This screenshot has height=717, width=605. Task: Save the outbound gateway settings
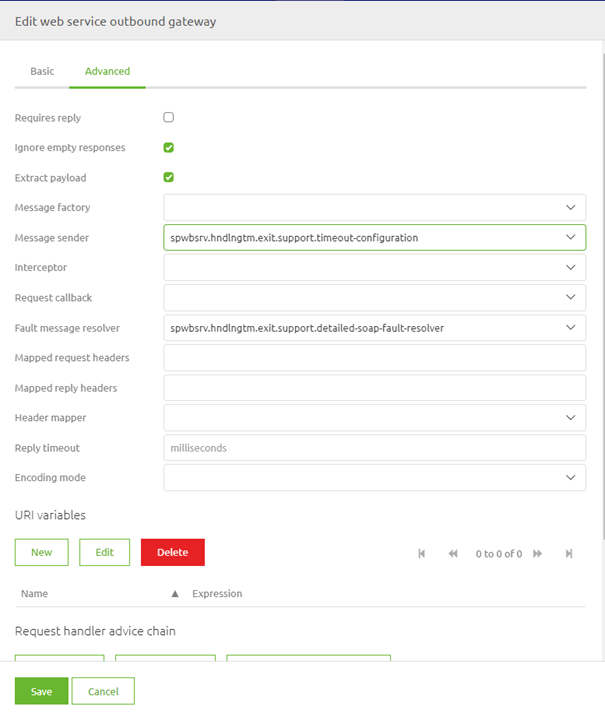pos(42,691)
